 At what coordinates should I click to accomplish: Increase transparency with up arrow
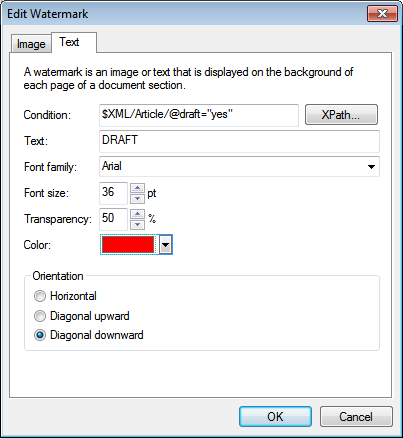(137, 214)
